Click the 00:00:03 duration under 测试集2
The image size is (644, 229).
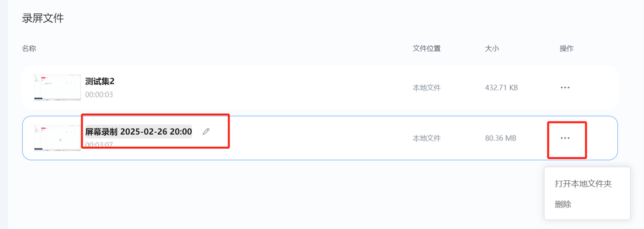tap(99, 94)
